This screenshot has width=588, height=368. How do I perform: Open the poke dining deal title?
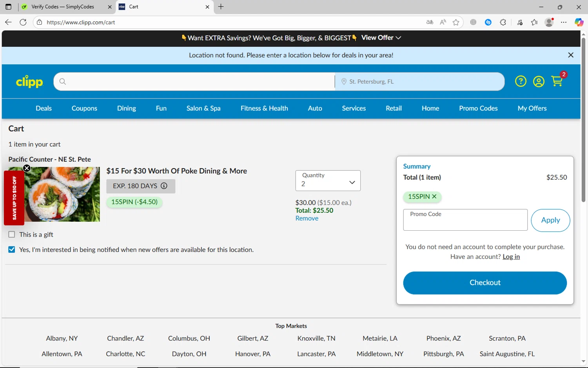176,171
